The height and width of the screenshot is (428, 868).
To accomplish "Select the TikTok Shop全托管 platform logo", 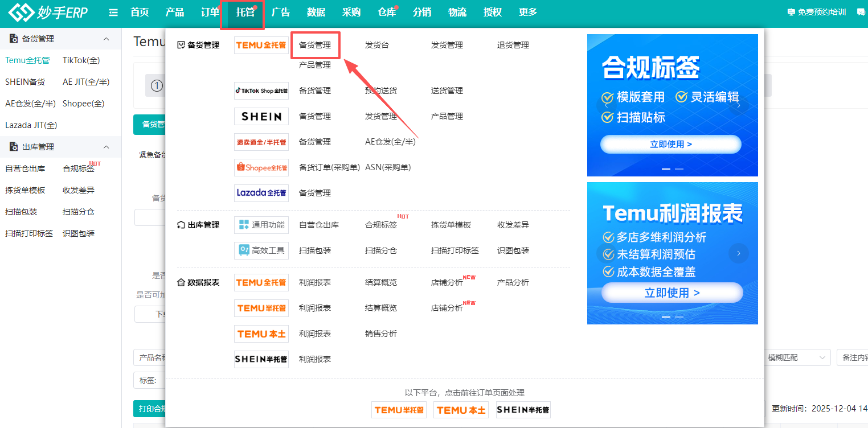I will pos(261,90).
